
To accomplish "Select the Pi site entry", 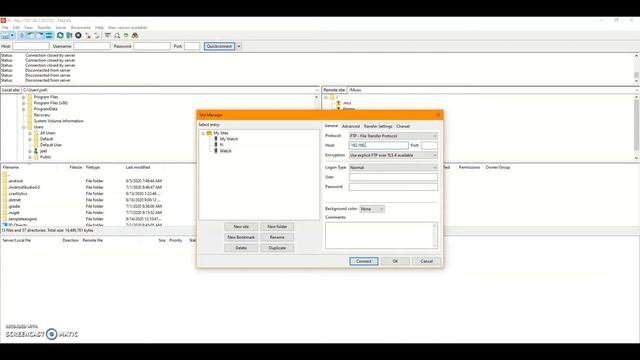I will coord(222,145).
